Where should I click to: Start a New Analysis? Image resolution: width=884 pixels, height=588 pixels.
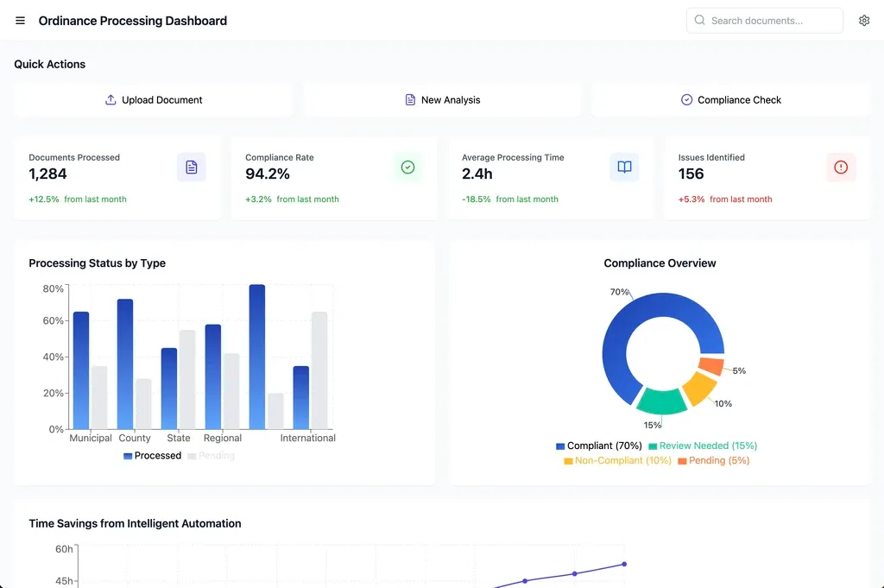pyautogui.click(x=442, y=100)
